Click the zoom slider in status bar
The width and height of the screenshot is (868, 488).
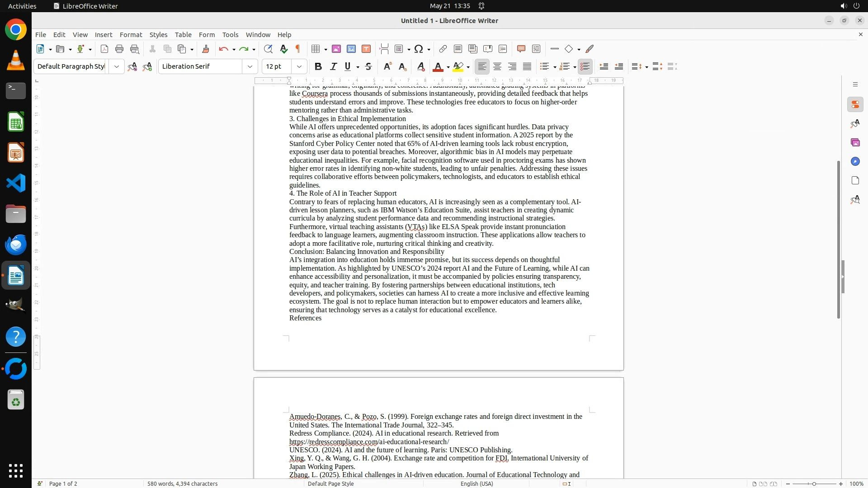(x=814, y=484)
